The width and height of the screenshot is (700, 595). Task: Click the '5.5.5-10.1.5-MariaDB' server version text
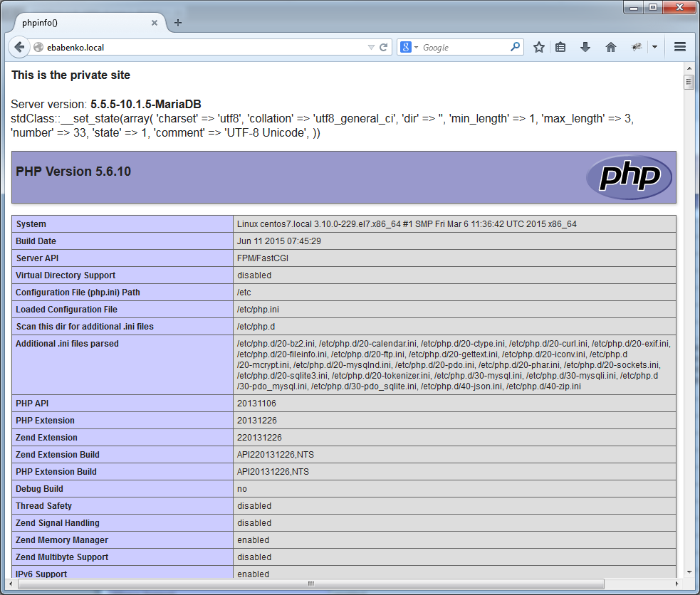[x=145, y=105]
